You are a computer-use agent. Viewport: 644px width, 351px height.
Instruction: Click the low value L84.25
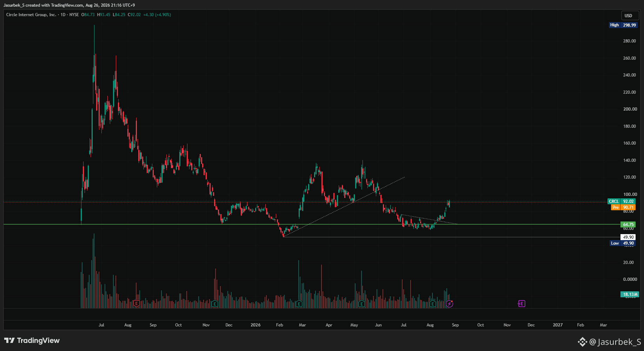coord(119,15)
